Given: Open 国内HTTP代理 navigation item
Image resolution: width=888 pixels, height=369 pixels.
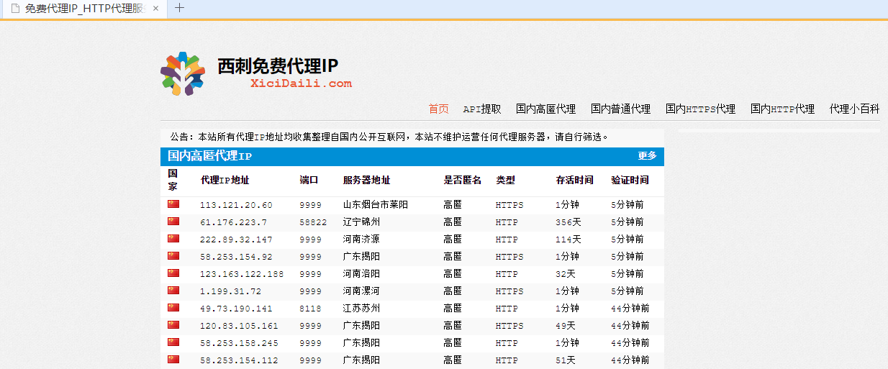Looking at the screenshot, I should (x=782, y=109).
